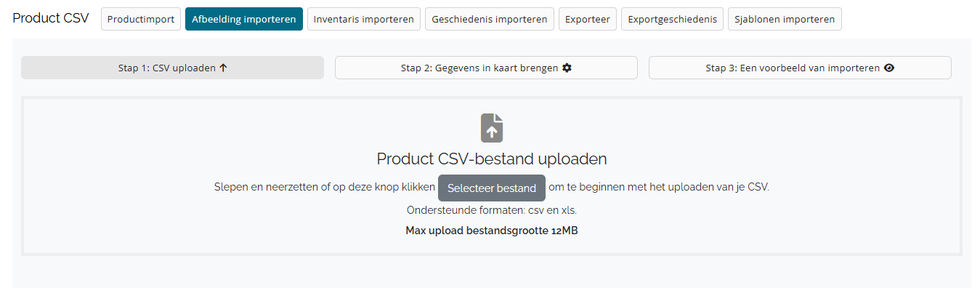This screenshot has width=980, height=296.
Task: View the Exportgeschiedenis tab
Action: pos(673,19)
